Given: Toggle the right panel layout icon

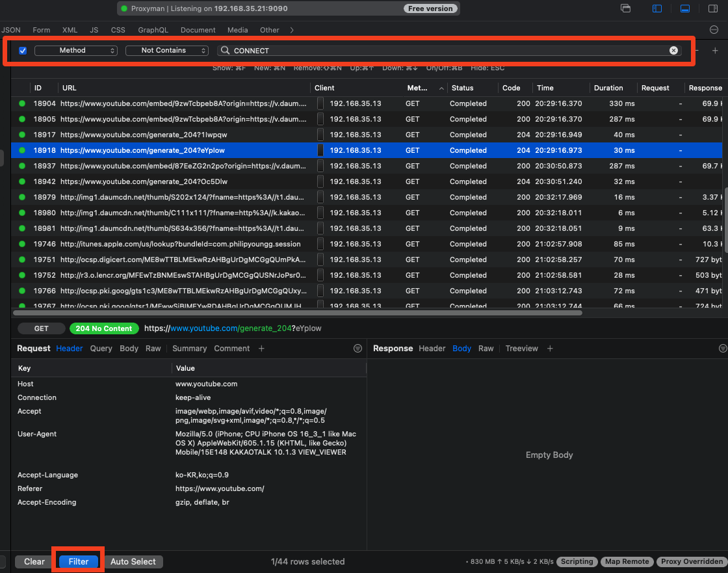Looking at the screenshot, I should (x=712, y=8).
